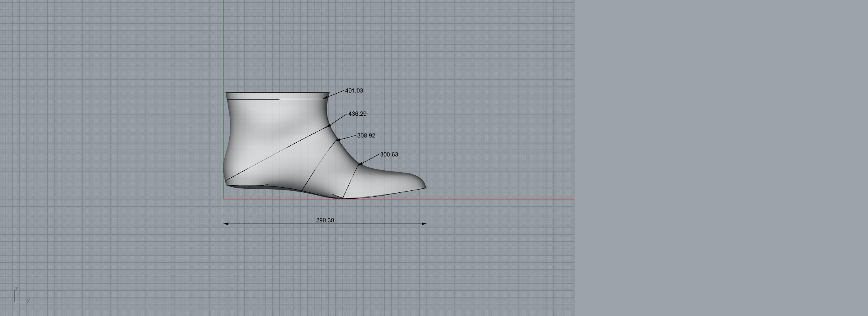Click the 308.92 measurement label

366,135
